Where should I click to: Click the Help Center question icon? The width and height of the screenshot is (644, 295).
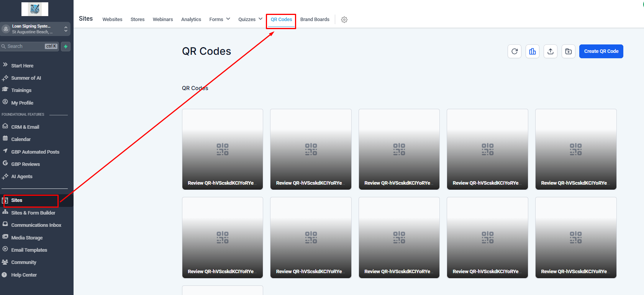[x=4, y=275]
